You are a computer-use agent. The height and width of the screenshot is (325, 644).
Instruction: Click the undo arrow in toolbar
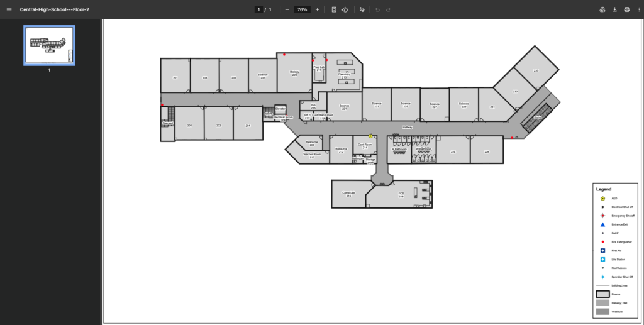(377, 9)
